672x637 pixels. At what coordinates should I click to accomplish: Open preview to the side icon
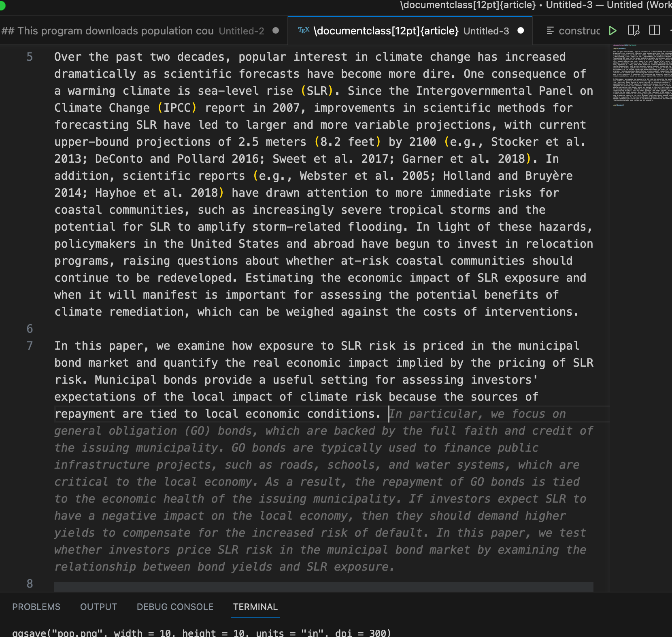(634, 31)
